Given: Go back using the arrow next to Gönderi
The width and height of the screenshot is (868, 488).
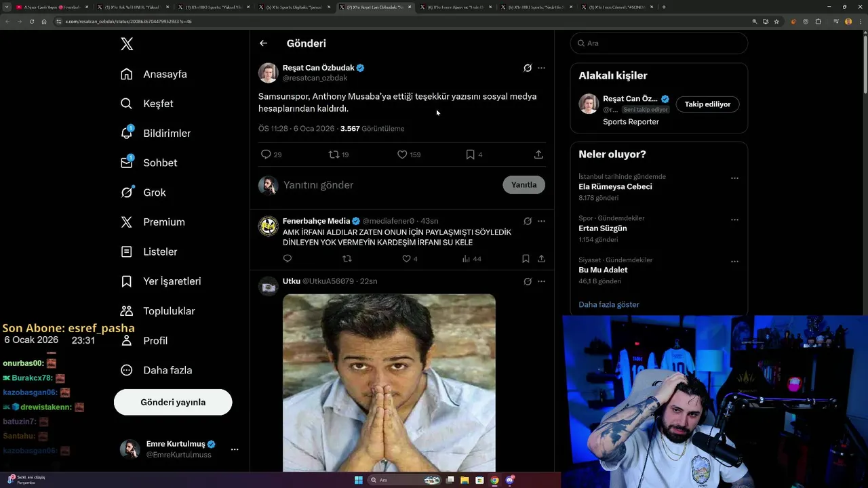Looking at the screenshot, I should click(263, 43).
